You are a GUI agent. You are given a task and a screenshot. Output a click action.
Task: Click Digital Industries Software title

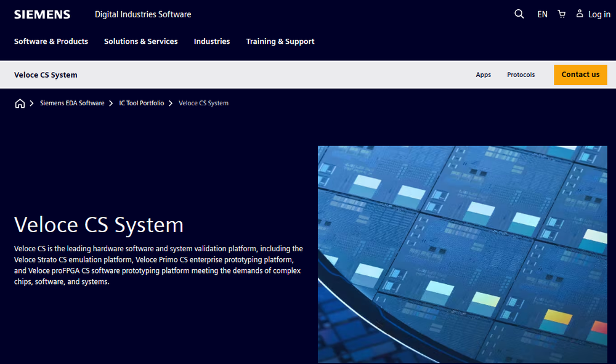(x=143, y=15)
